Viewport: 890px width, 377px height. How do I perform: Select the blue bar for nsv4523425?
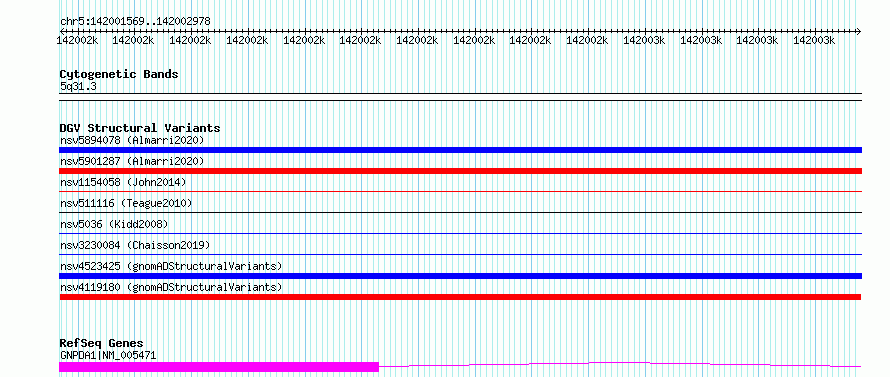click(x=460, y=276)
